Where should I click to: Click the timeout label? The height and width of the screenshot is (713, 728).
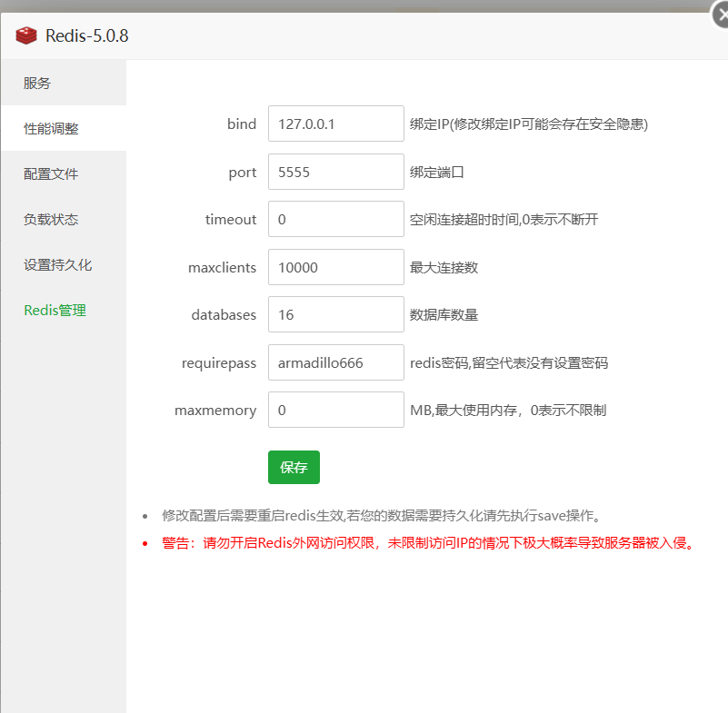point(231,220)
